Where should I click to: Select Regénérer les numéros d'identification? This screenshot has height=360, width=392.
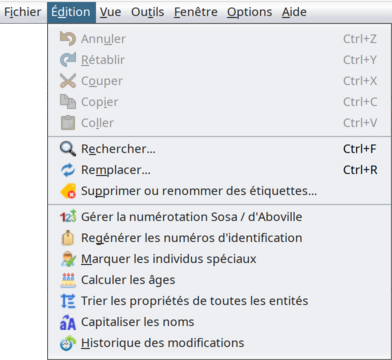coord(219,238)
